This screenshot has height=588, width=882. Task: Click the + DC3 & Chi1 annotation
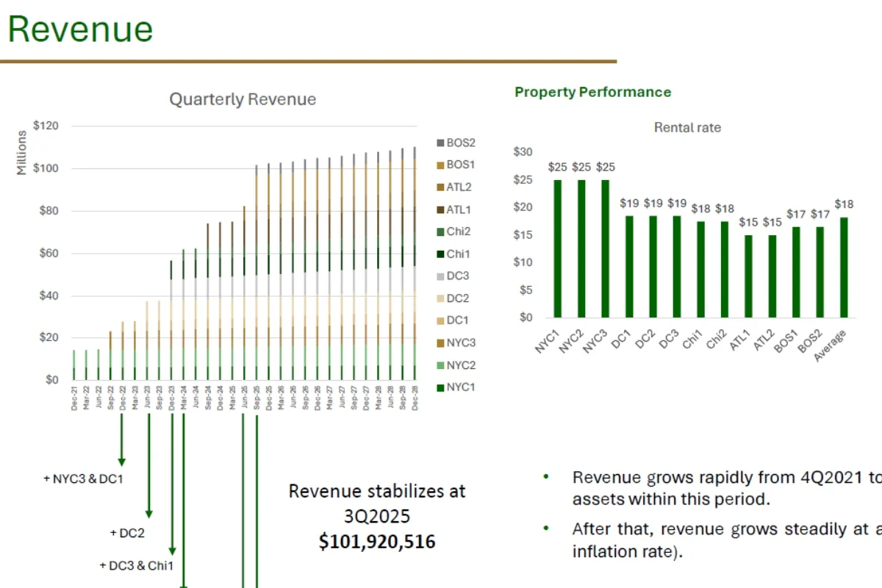coord(137,565)
